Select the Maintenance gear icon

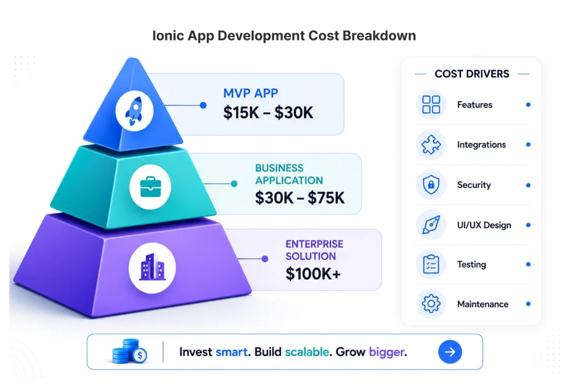431,304
